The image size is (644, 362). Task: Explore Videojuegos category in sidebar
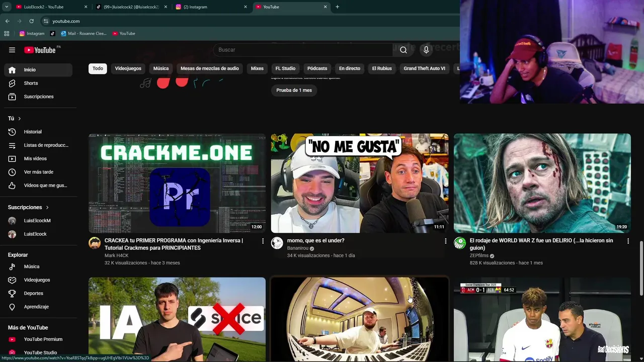(38, 280)
